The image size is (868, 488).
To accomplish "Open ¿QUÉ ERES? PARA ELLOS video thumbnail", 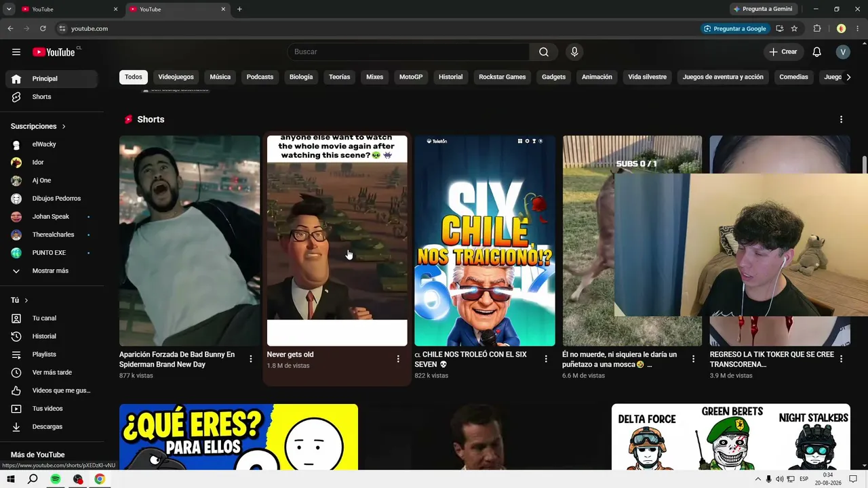I will (239, 437).
